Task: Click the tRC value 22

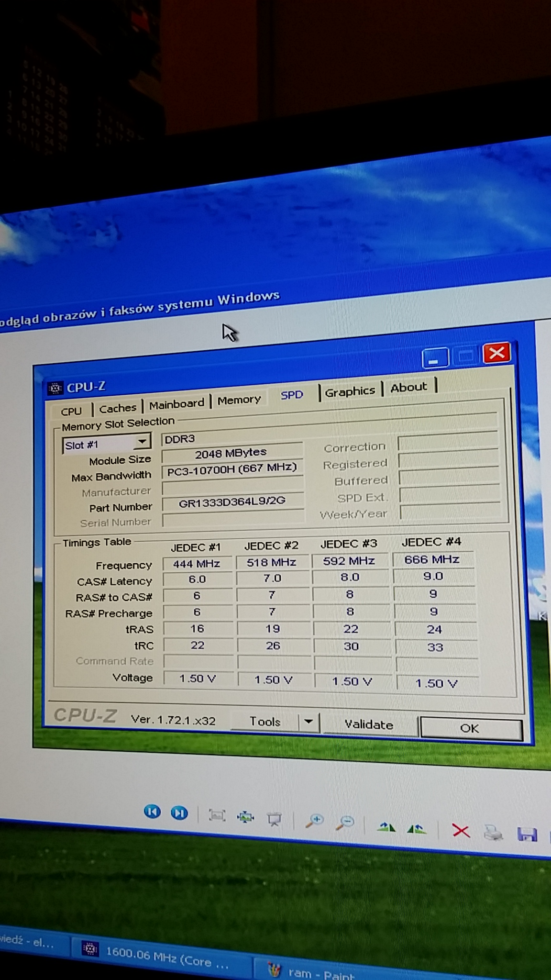Action: tap(198, 646)
